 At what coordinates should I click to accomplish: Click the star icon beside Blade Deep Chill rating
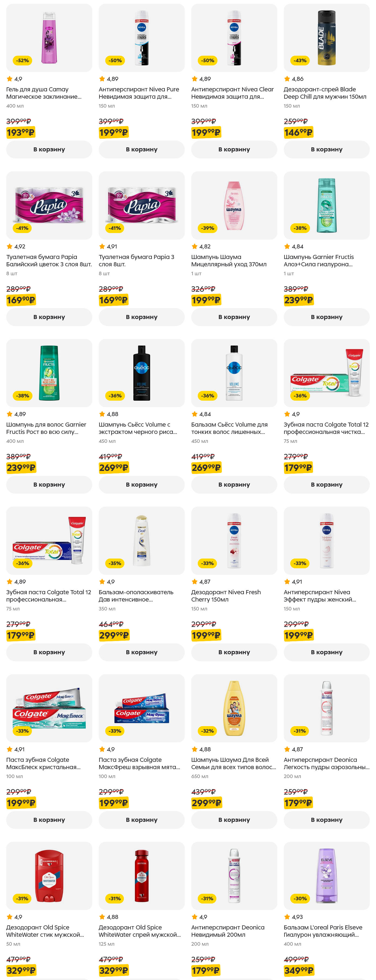287,79
